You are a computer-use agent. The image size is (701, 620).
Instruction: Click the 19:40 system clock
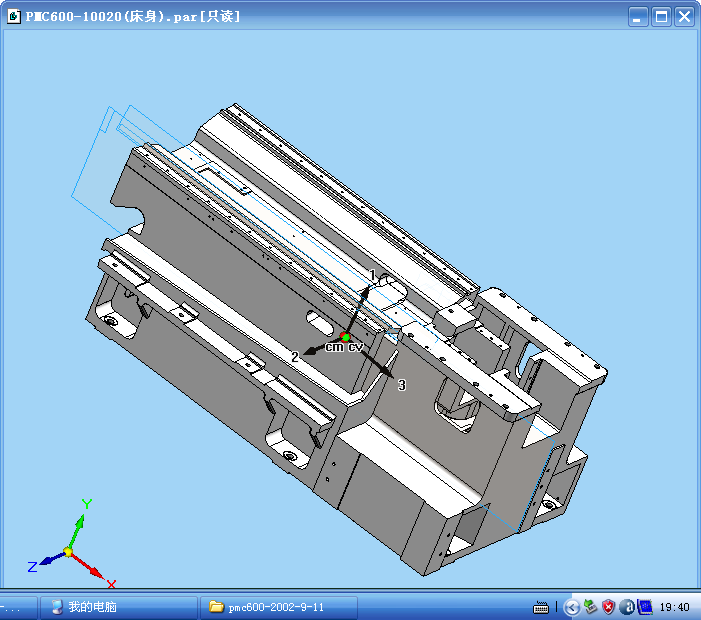tap(674, 607)
